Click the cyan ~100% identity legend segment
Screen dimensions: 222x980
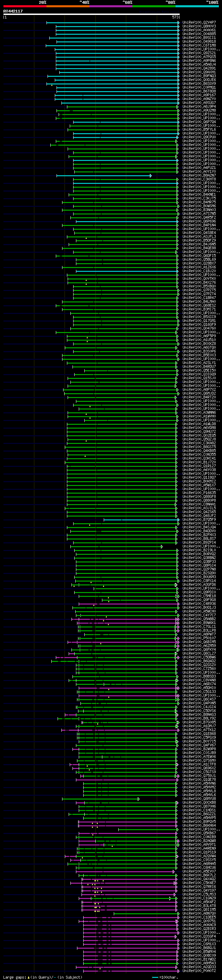[197, 6]
